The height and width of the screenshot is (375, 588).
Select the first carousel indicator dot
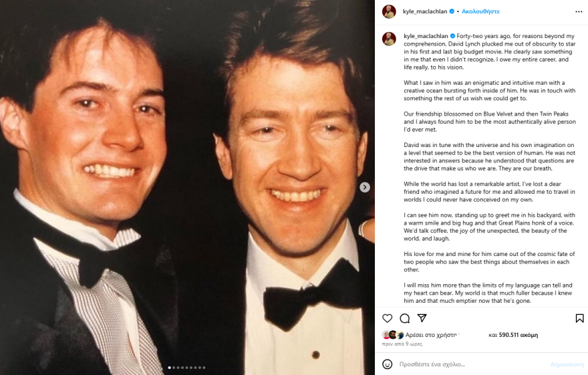pyautogui.click(x=169, y=367)
